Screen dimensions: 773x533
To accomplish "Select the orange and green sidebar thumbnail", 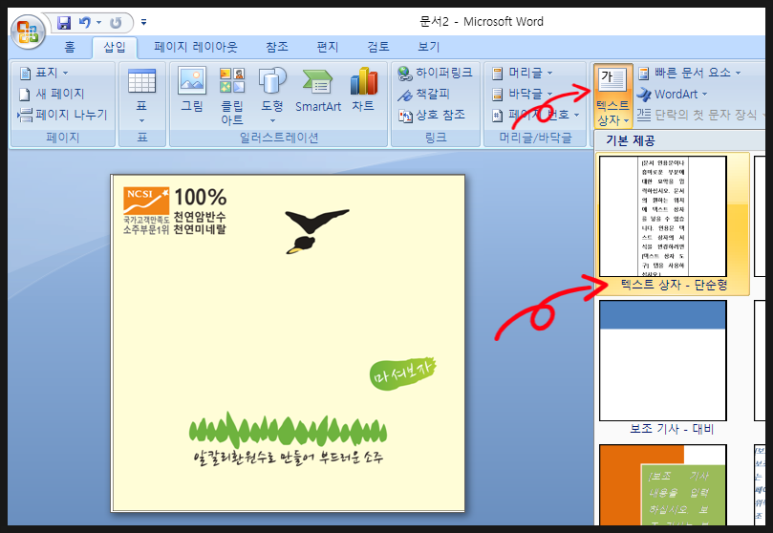I will [663, 485].
